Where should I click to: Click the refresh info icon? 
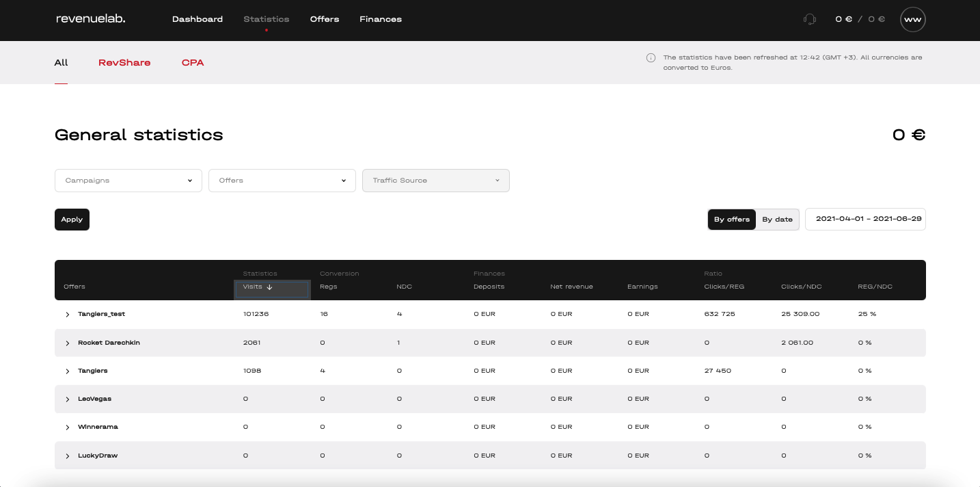click(651, 57)
